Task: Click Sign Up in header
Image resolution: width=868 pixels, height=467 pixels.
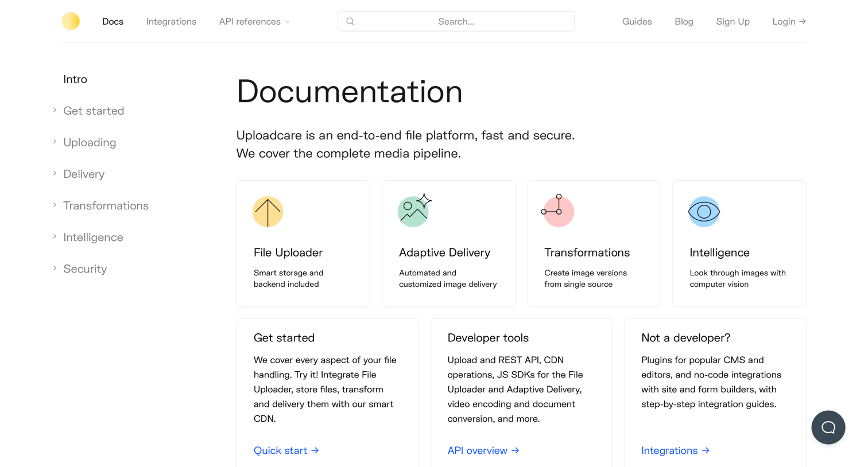Action: point(733,21)
